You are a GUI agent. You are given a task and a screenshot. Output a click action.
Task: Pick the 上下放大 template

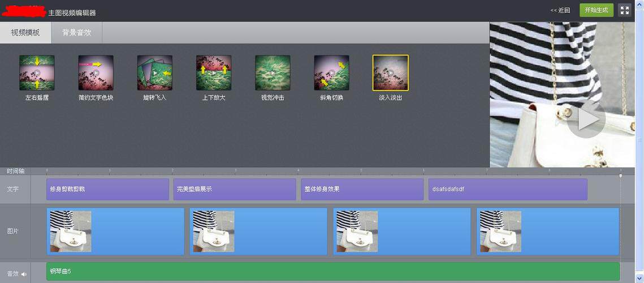(214, 73)
